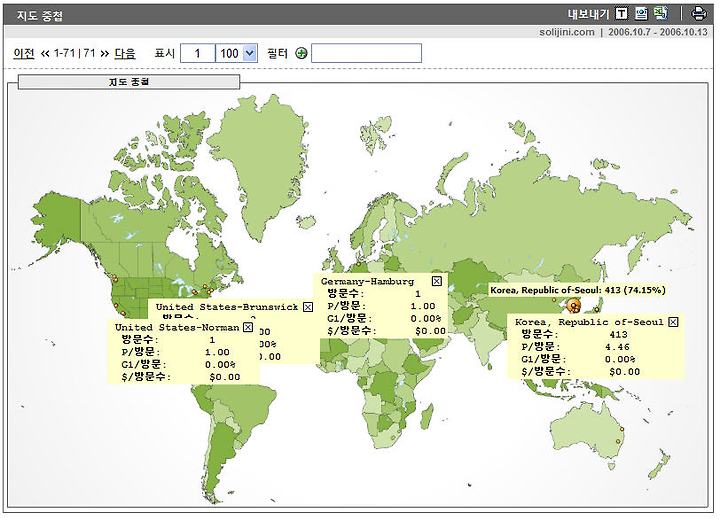Focus the 표시 start row field

click(198, 53)
